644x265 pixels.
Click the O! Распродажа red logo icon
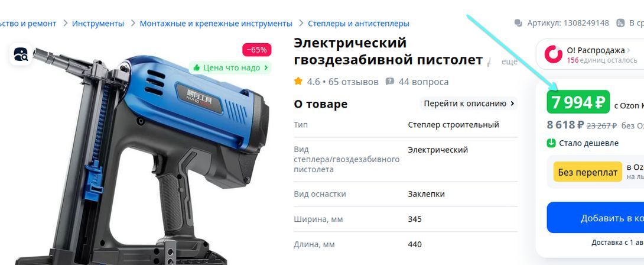[x=553, y=54]
